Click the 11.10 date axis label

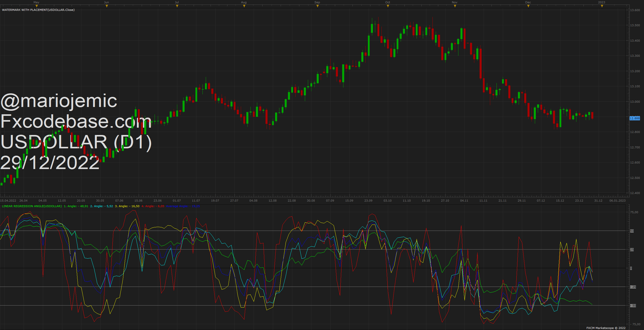[407, 201]
